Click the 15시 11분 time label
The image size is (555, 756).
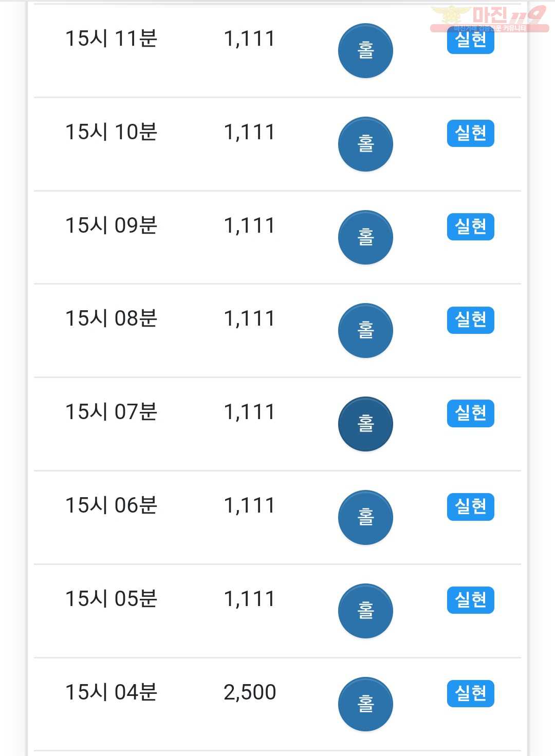pyautogui.click(x=111, y=39)
